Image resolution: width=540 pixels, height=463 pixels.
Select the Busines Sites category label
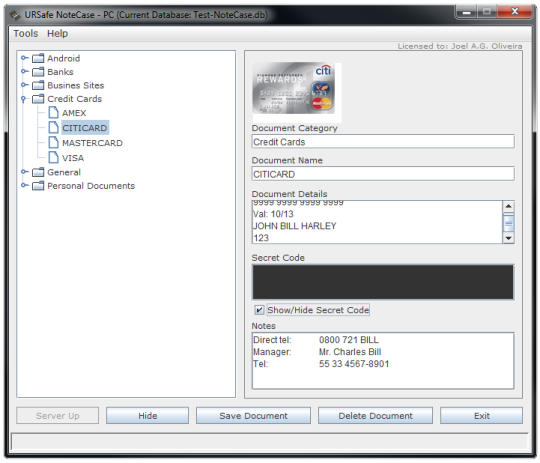point(76,85)
